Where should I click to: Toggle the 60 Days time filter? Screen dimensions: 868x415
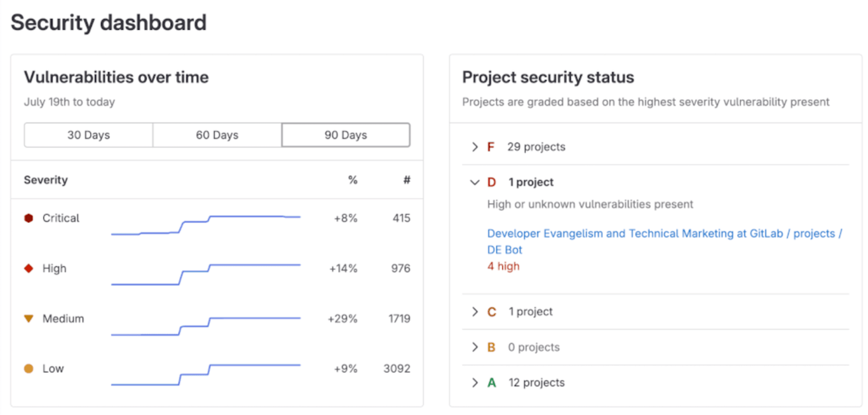[217, 135]
